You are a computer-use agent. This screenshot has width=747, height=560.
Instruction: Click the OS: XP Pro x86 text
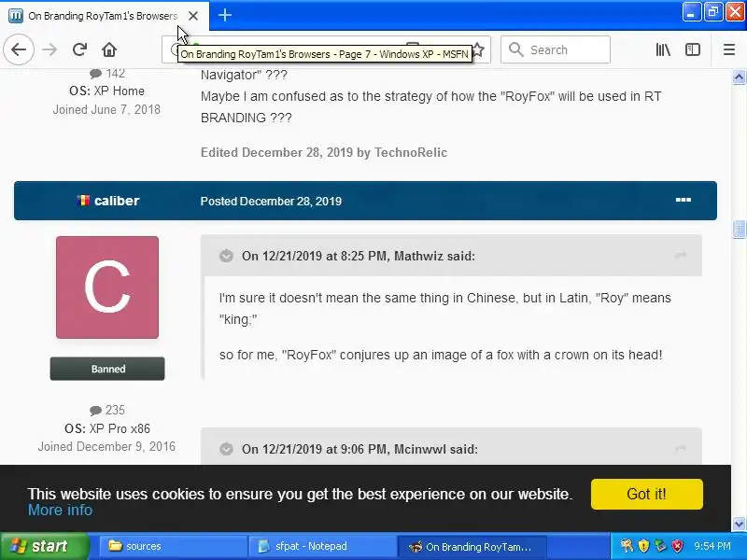(107, 428)
